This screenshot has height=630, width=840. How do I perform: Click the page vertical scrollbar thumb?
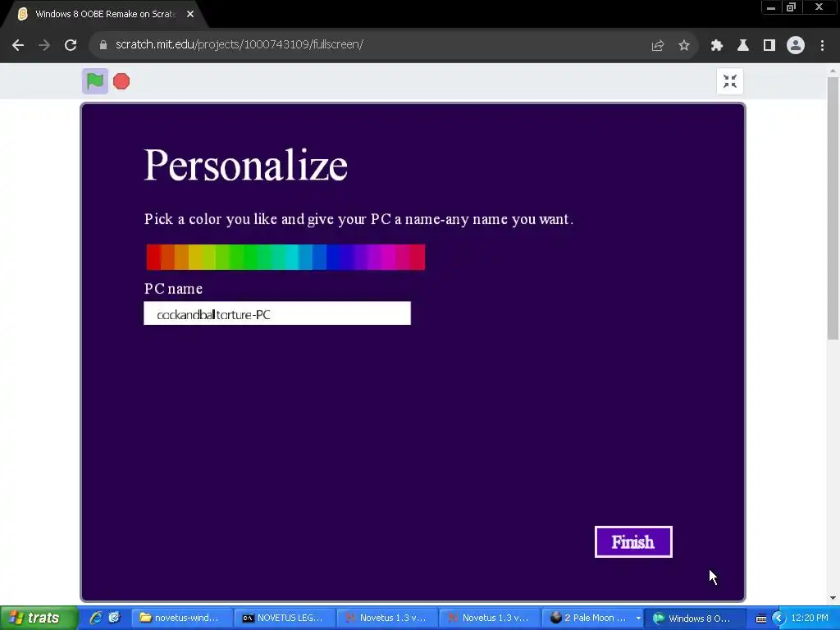tap(833, 208)
